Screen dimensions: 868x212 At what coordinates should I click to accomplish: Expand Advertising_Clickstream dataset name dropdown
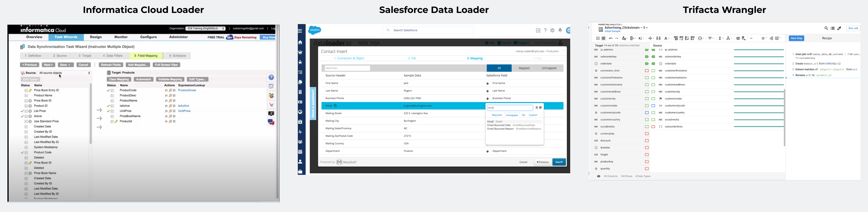click(647, 28)
